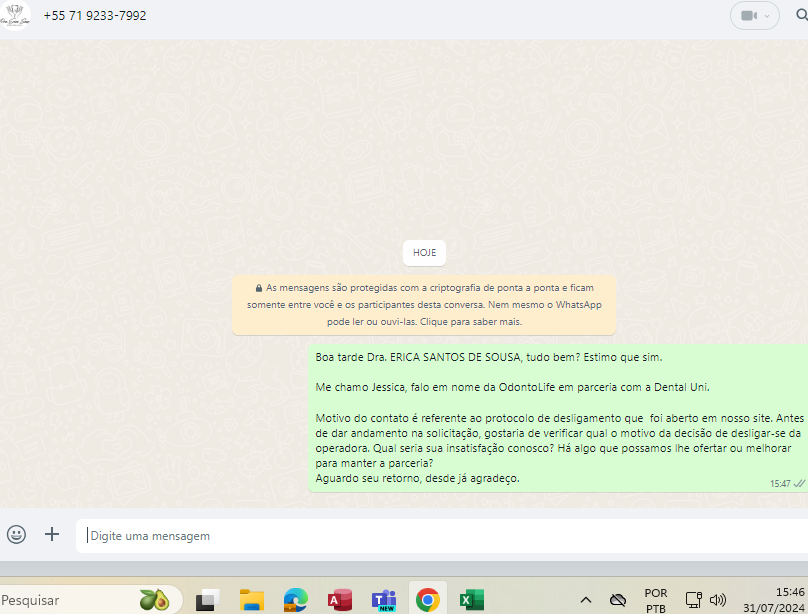Select the sent message starting Boa tarde Dra.

click(558, 418)
